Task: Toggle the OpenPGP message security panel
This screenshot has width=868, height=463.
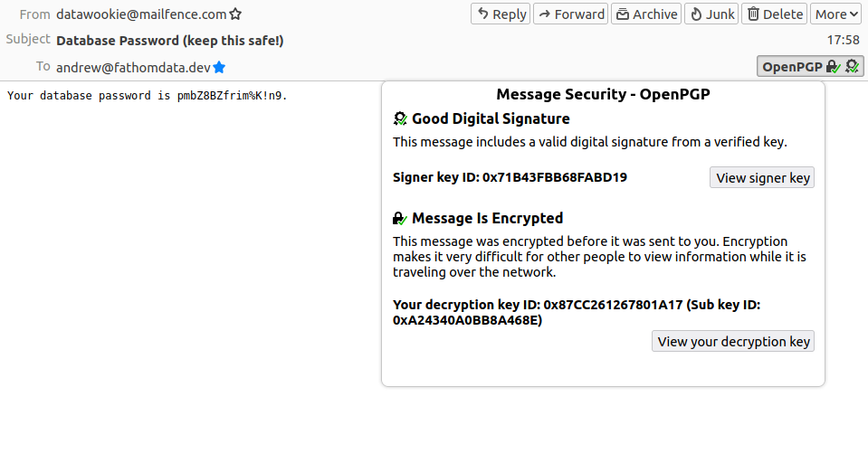Action: 810,66
